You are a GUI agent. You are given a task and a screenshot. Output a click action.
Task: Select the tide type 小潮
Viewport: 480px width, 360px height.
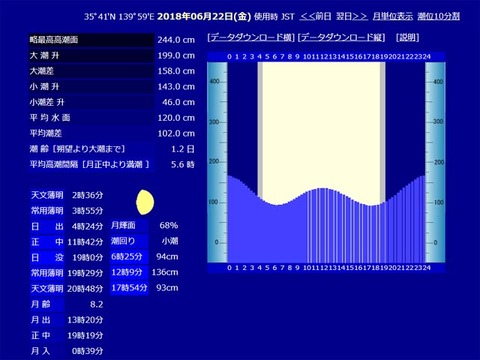(170, 241)
